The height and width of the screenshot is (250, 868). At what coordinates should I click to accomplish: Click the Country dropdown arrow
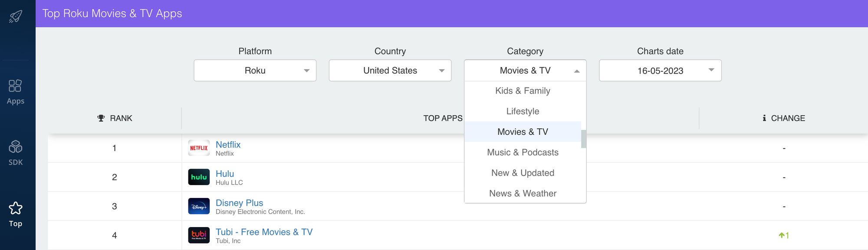[442, 71]
